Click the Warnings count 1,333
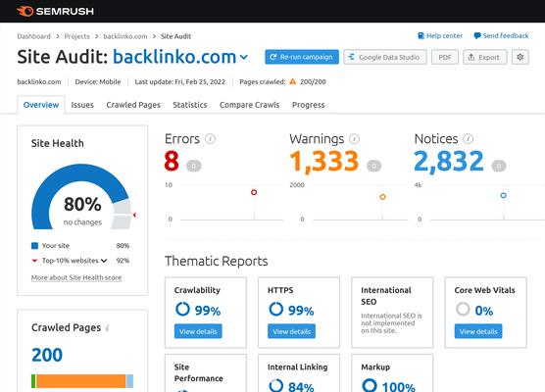This screenshot has height=392, width=545. [323, 162]
